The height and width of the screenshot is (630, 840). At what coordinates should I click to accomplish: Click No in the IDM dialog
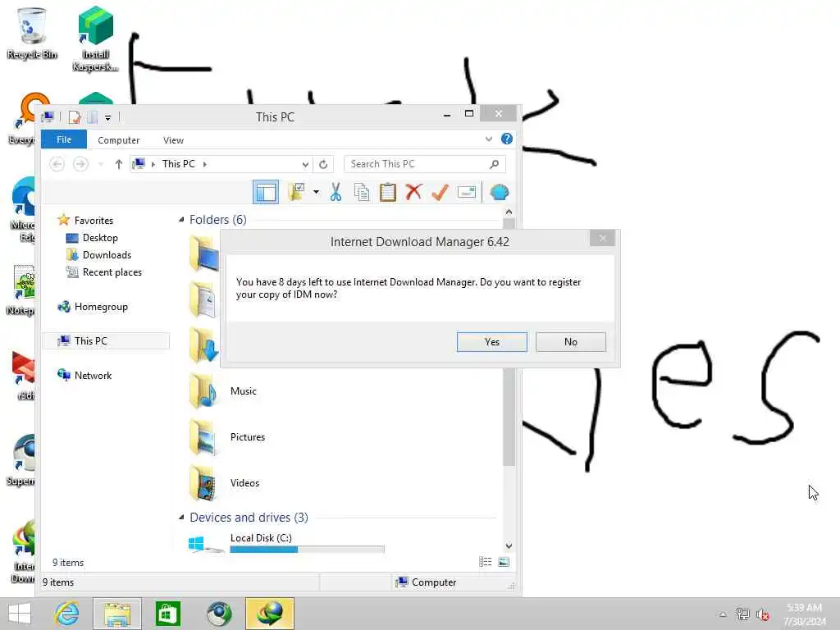coord(571,342)
